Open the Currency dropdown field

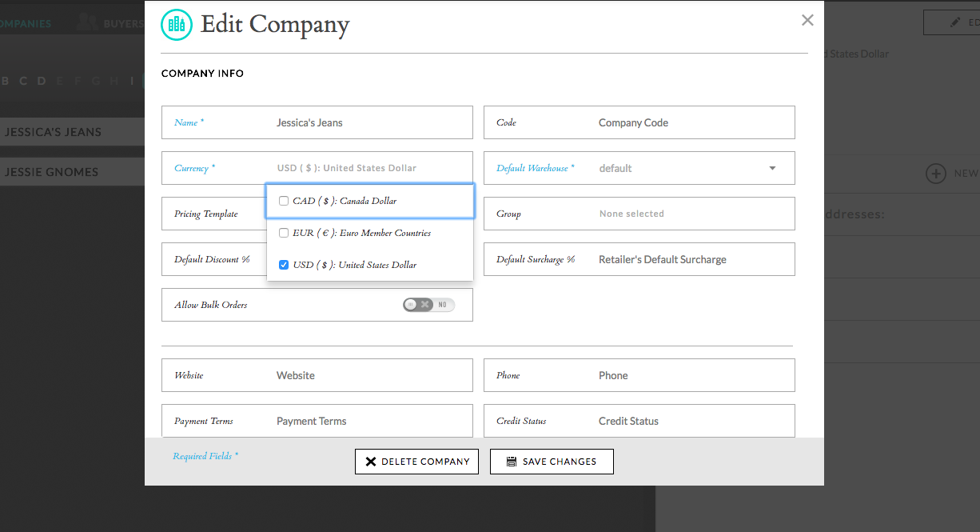(317, 168)
